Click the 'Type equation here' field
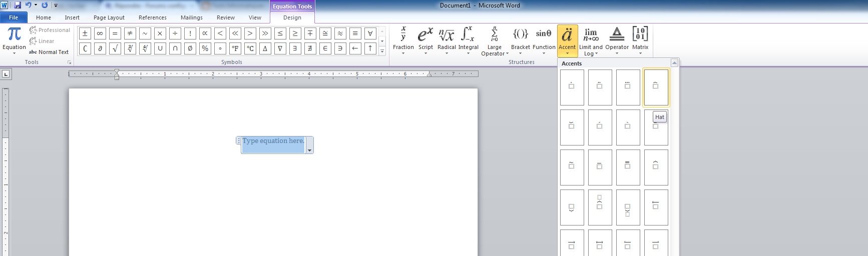The width and height of the screenshot is (868, 256). (x=273, y=141)
